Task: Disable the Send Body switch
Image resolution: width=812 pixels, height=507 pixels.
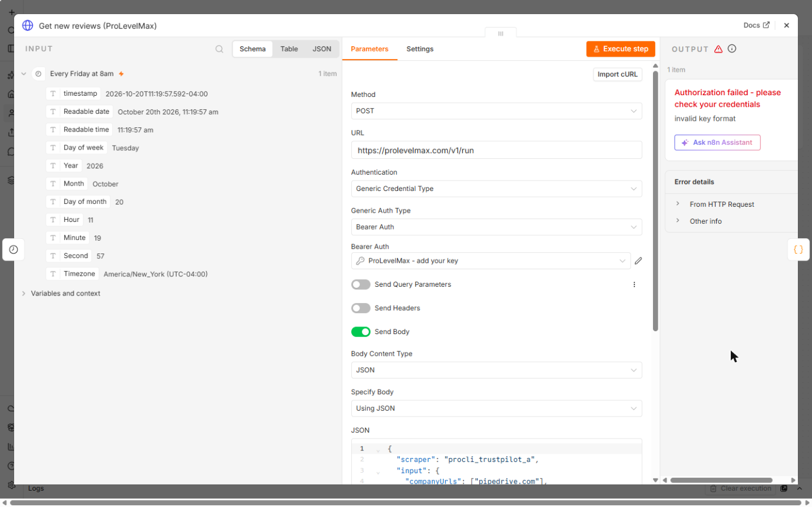Action: pos(361,332)
